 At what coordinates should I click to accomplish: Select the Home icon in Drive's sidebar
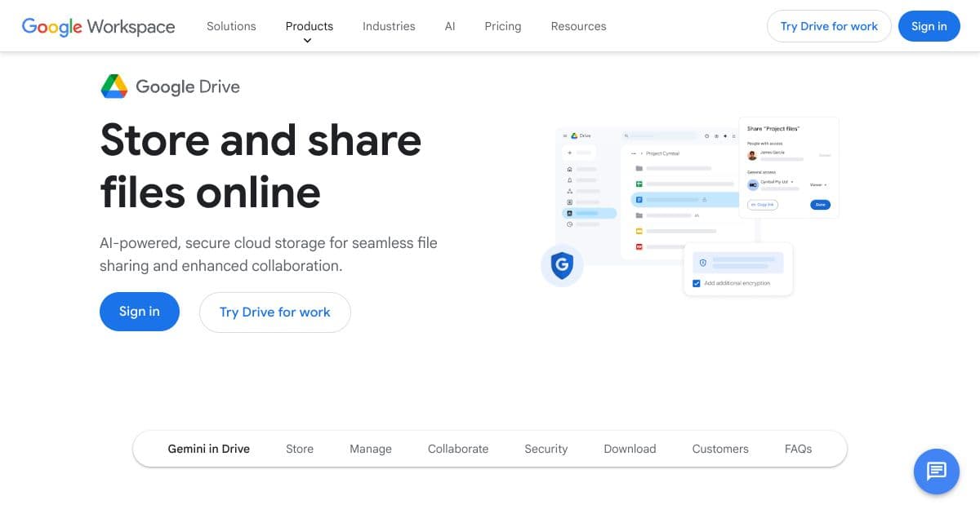coord(568,169)
